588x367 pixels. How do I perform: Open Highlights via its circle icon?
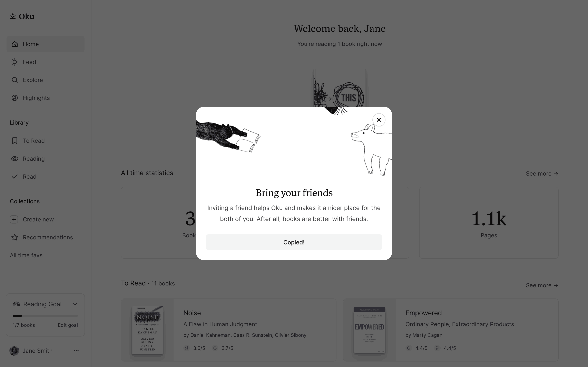[15, 98]
